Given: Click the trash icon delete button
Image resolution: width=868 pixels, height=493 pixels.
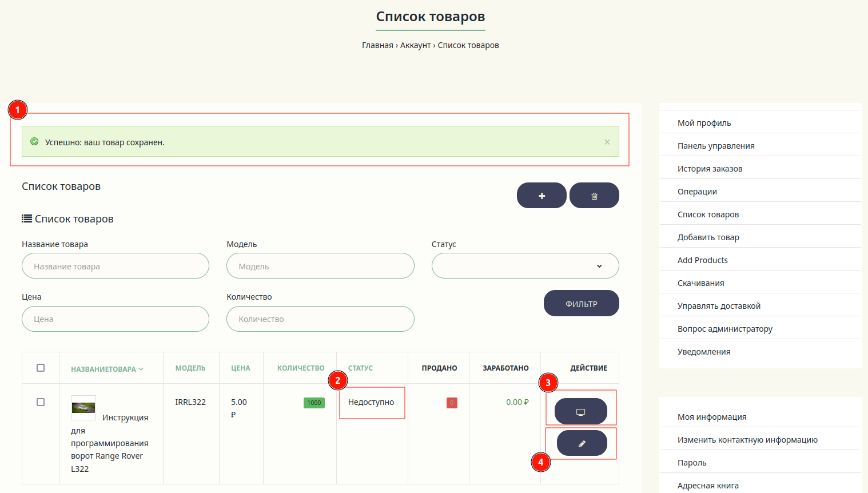Looking at the screenshot, I should (x=594, y=196).
